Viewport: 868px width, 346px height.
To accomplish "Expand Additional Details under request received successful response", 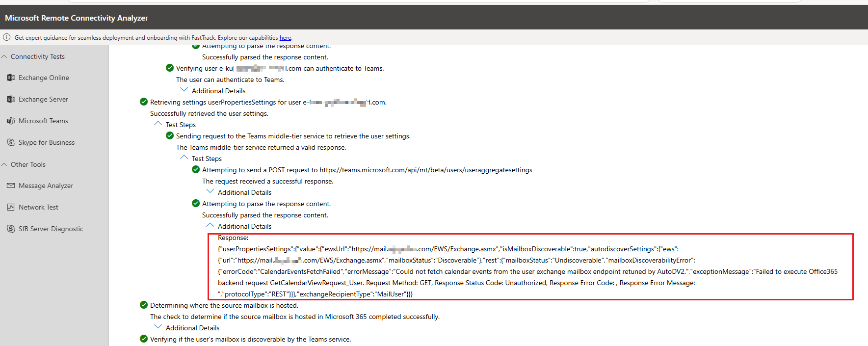I will [x=210, y=191].
